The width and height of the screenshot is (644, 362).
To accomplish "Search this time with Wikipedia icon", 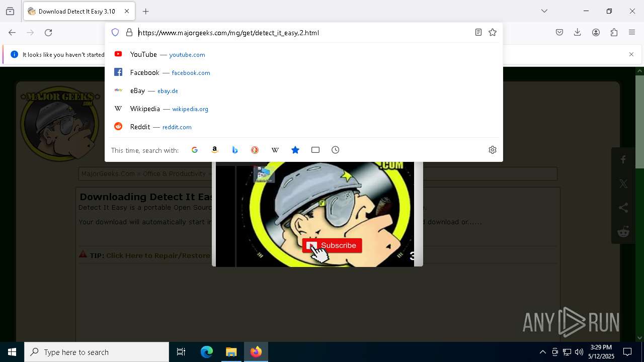I will click(275, 150).
